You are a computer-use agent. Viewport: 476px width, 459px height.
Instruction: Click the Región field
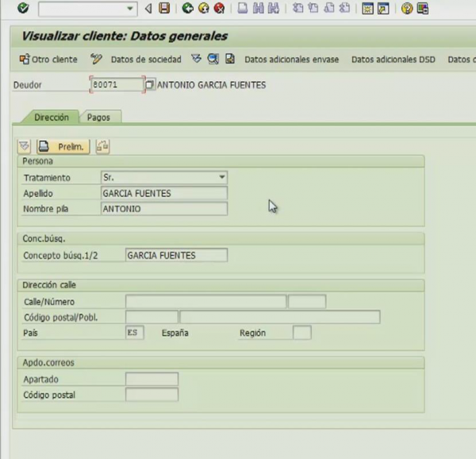tap(302, 333)
